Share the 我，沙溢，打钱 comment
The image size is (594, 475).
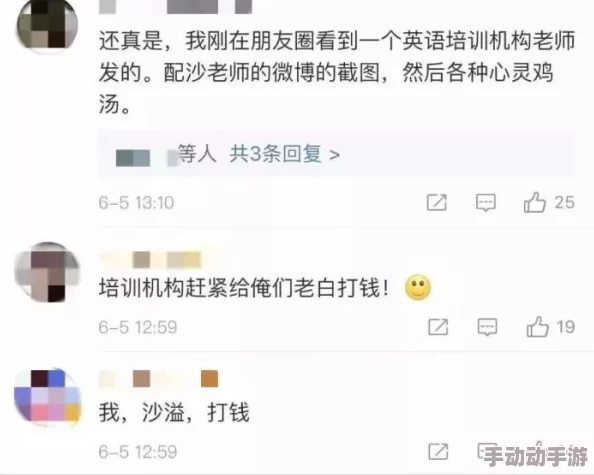[x=438, y=452]
